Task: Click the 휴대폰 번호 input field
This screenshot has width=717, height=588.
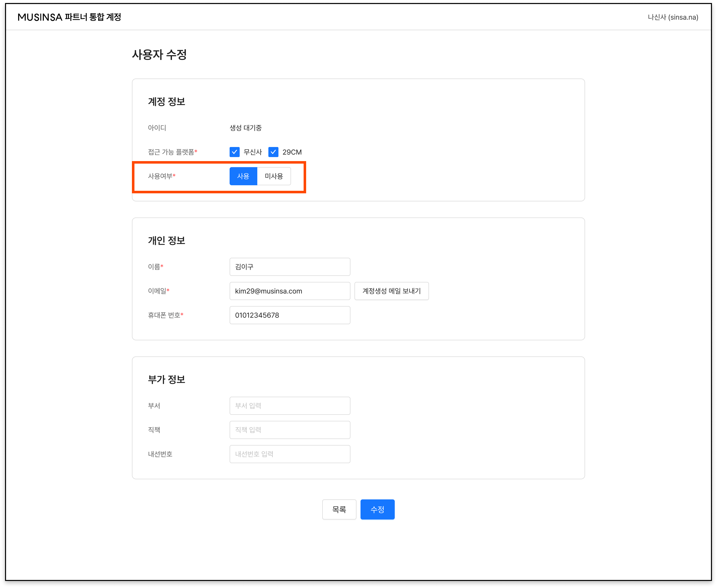Action: 290,315
